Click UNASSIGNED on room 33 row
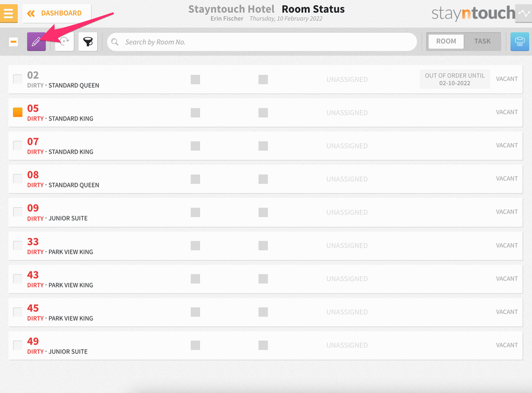 click(x=347, y=245)
